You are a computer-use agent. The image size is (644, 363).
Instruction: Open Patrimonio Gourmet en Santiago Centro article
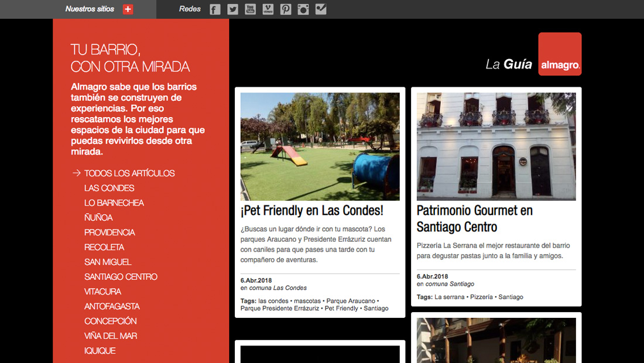pyautogui.click(x=475, y=219)
